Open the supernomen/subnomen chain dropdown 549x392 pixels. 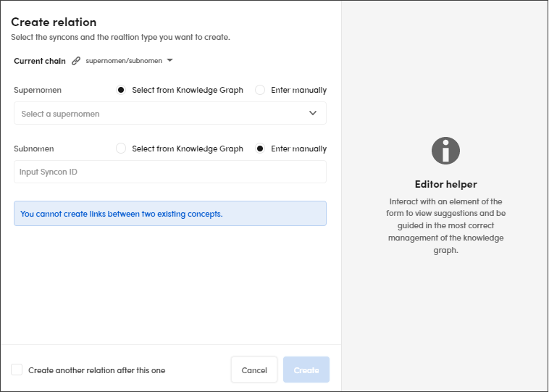click(124, 61)
